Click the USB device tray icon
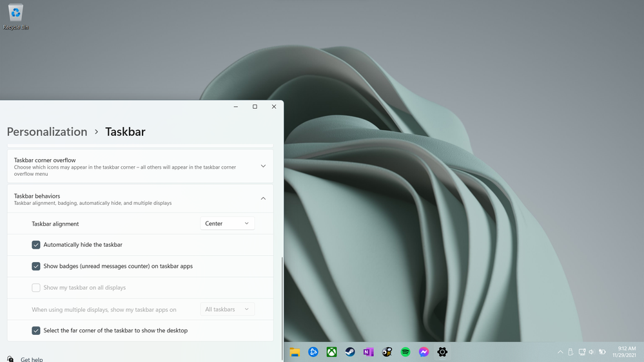 click(x=571, y=352)
